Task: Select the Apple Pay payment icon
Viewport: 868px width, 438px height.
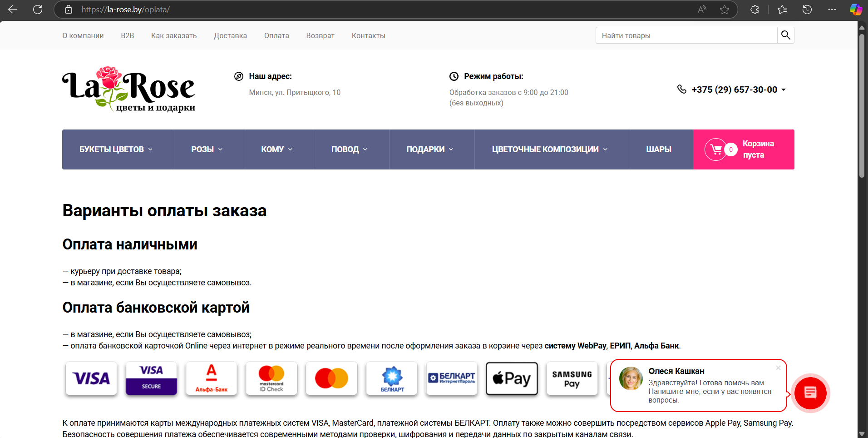Action: (512, 378)
